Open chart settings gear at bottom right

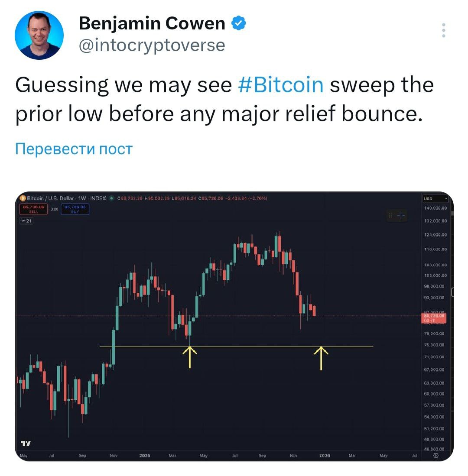coord(436,455)
